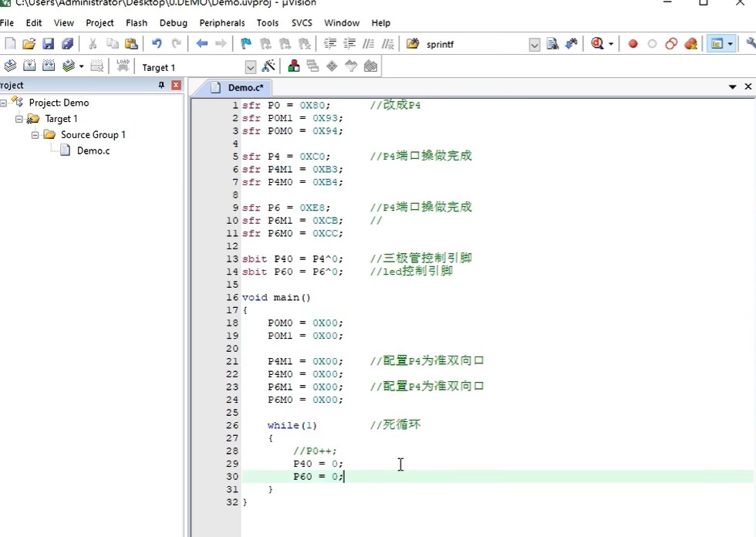The width and height of the screenshot is (756, 537).
Task: Open the editor tab list dropdown arrow
Action: [732, 86]
